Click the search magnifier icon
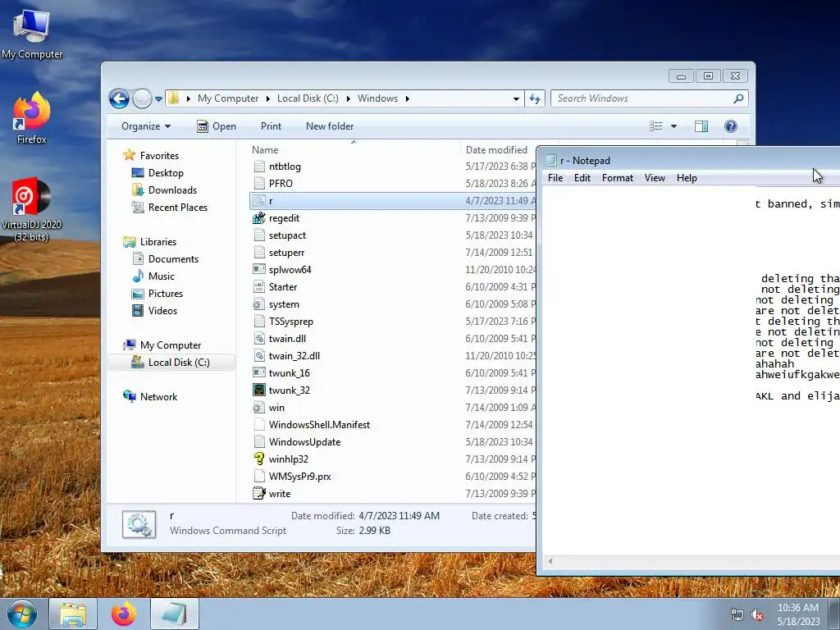Screen dimensions: 840x630 coord(739,98)
